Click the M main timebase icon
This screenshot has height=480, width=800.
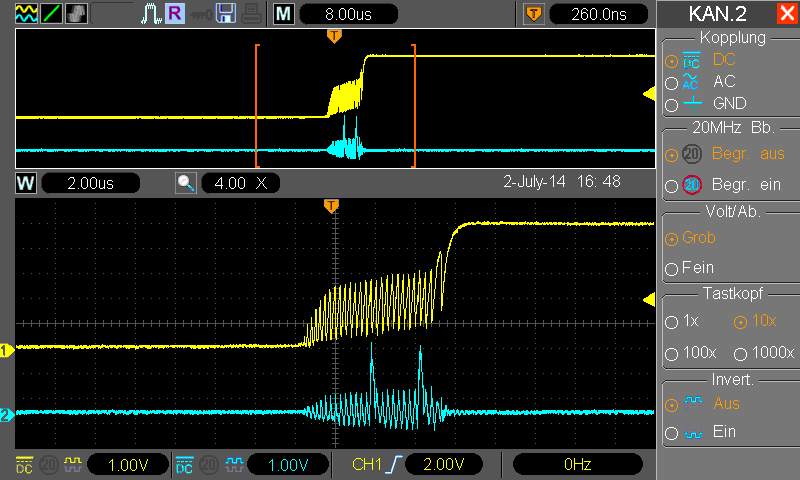tap(284, 14)
